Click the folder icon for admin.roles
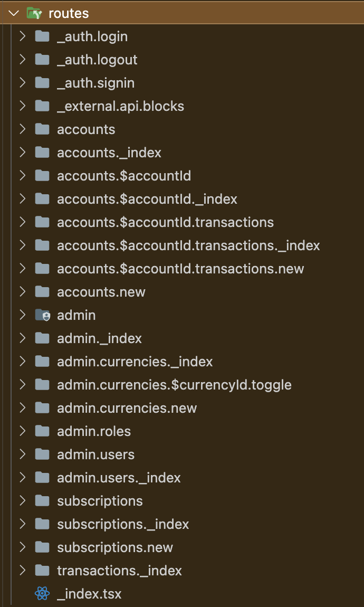The width and height of the screenshot is (364, 607). point(42,431)
